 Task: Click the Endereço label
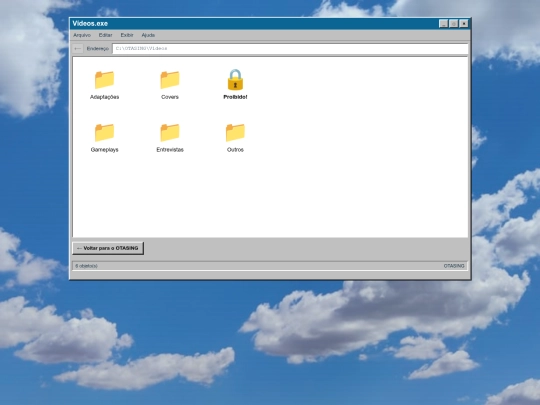pos(98,49)
